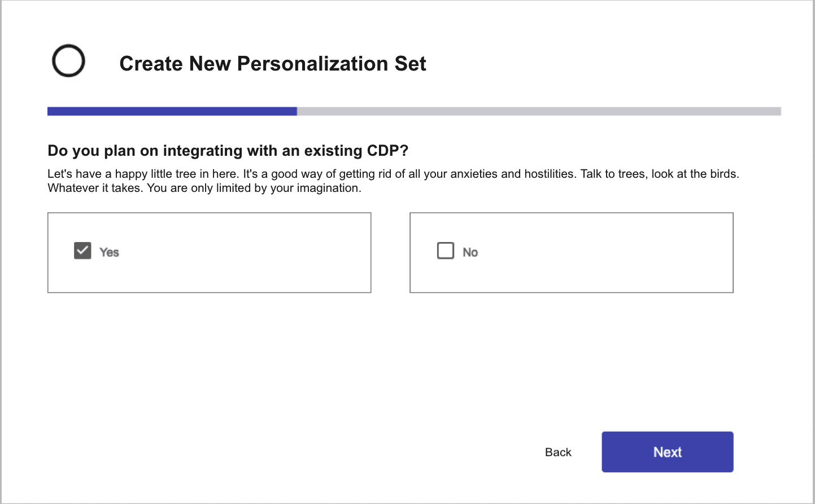The width and height of the screenshot is (815, 504).
Task: Go Back to the previous step
Action: point(558,452)
